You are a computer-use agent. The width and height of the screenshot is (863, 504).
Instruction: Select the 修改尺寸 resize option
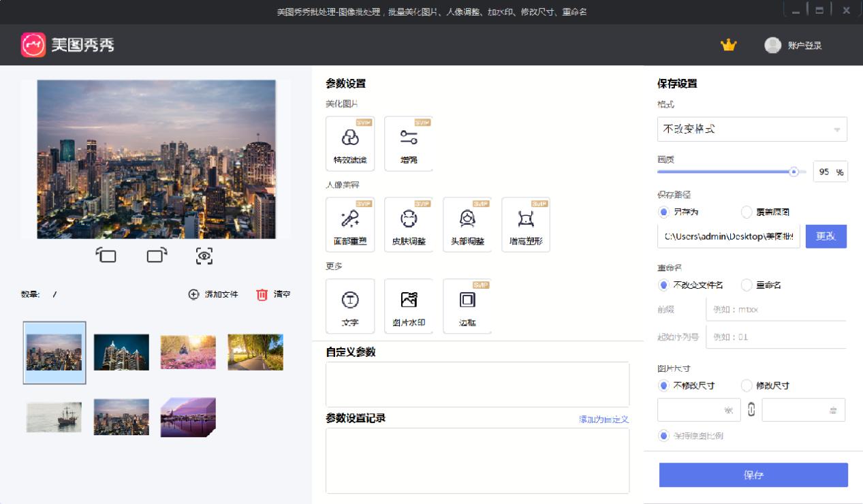(x=747, y=385)
